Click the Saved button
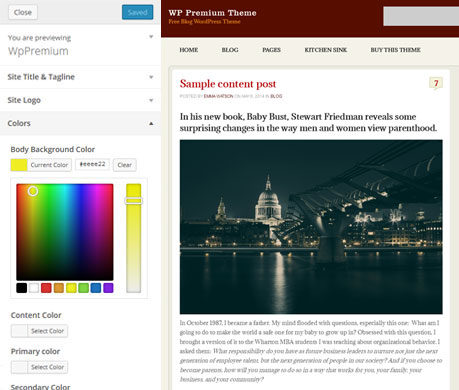The image size is (459, 390). pyautogui.click(x=137, y=12)
